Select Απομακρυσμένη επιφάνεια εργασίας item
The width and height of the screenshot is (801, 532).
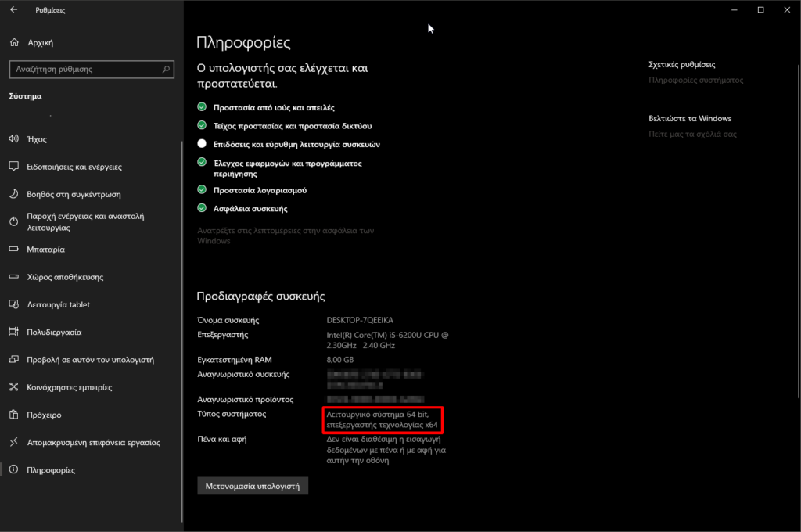pos(93,442)
